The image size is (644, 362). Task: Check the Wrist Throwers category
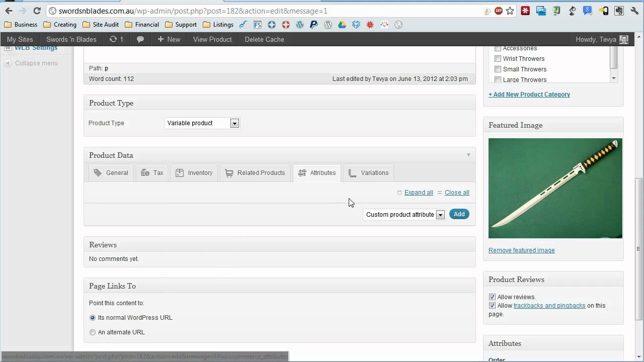click(x=498, y=59)
